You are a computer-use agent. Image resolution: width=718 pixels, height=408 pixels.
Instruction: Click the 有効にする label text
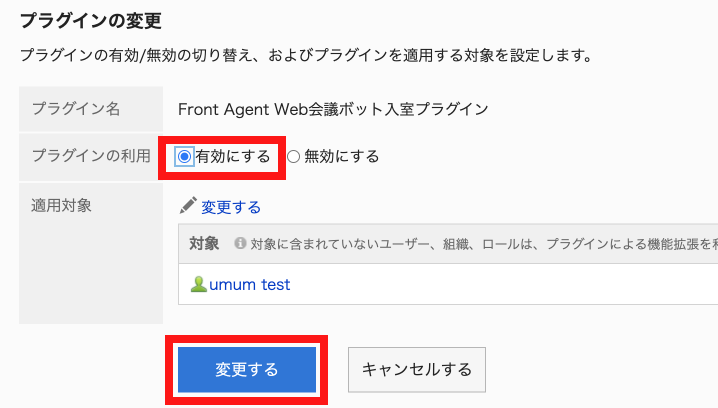click(233, 156)
